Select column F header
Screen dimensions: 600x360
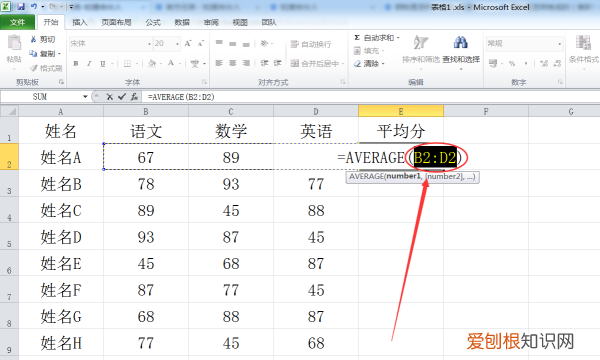pos(486,111)
